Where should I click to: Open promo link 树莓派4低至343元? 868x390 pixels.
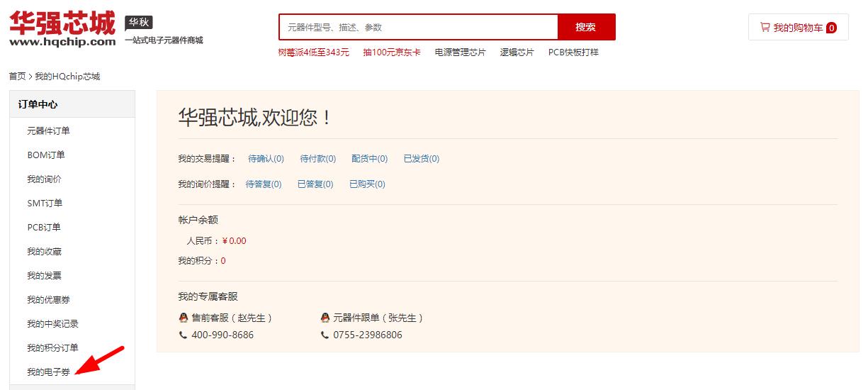click(x=313, y=52)
